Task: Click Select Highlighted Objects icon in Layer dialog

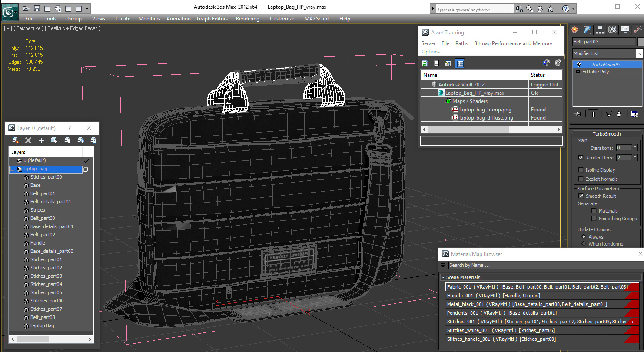Action: tap(54, 140)
